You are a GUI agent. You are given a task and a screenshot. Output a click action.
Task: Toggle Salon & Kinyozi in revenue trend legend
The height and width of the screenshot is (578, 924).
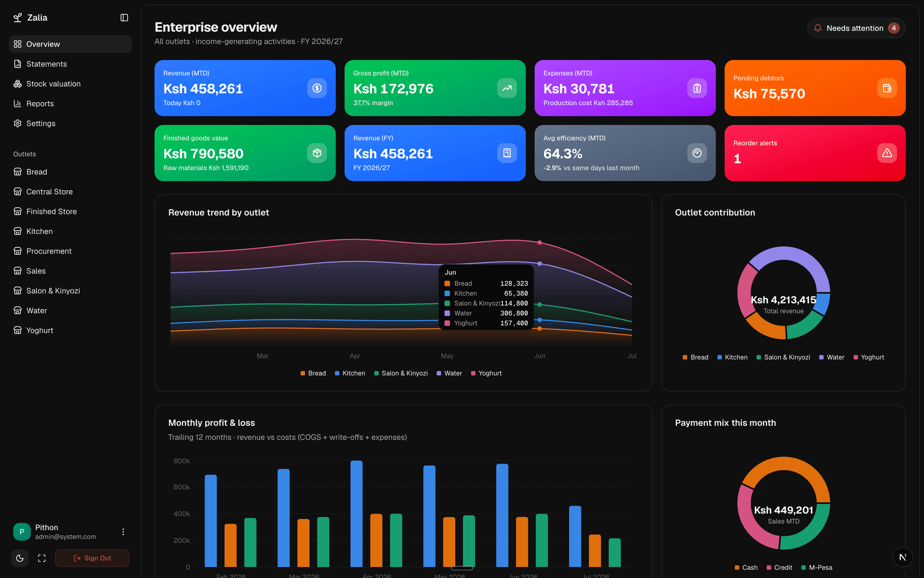401,373
